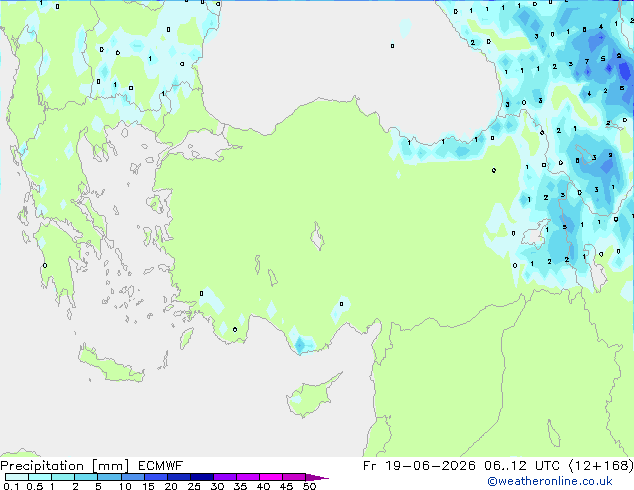Click the '10' legend scale label

[x=125, y=486]
